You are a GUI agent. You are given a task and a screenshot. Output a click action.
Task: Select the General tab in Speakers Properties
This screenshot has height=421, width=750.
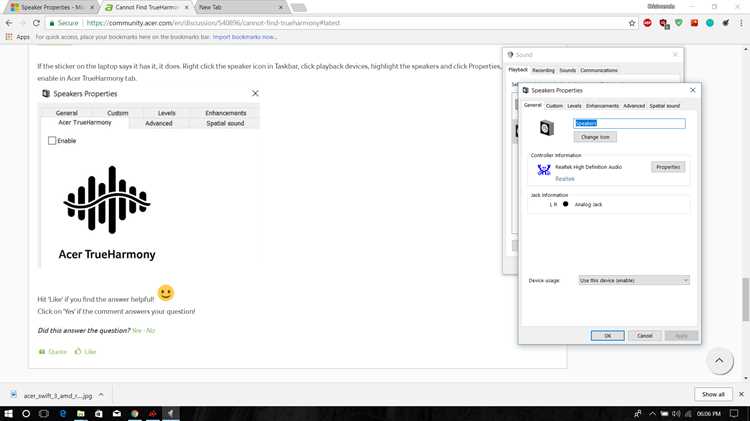532,105
